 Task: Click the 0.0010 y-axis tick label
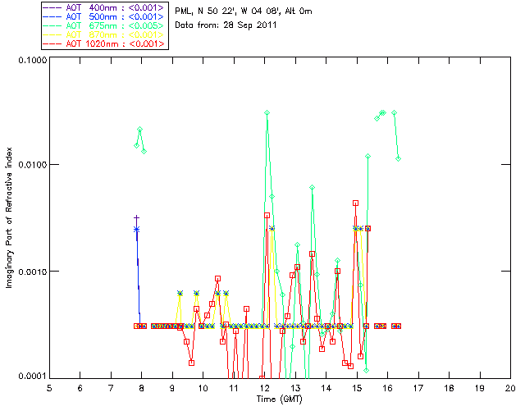pyautogui.click(x=33, y=272)
